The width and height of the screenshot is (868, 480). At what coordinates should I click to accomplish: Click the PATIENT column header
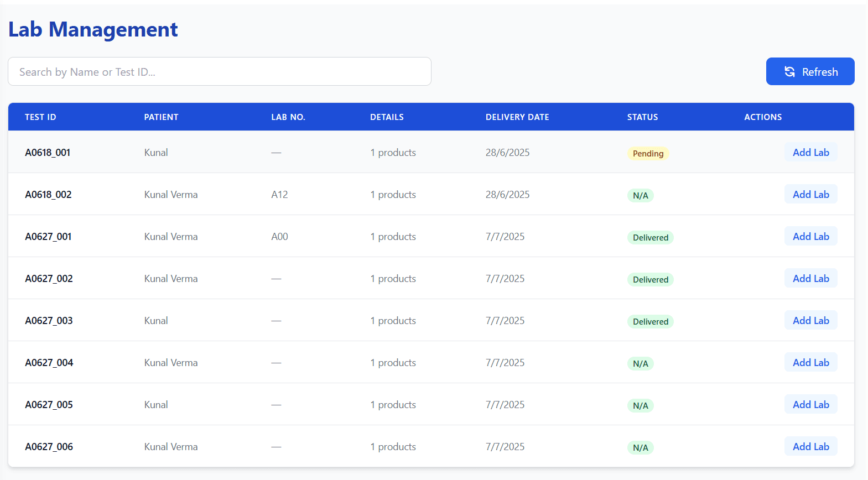tap(161, 117)
